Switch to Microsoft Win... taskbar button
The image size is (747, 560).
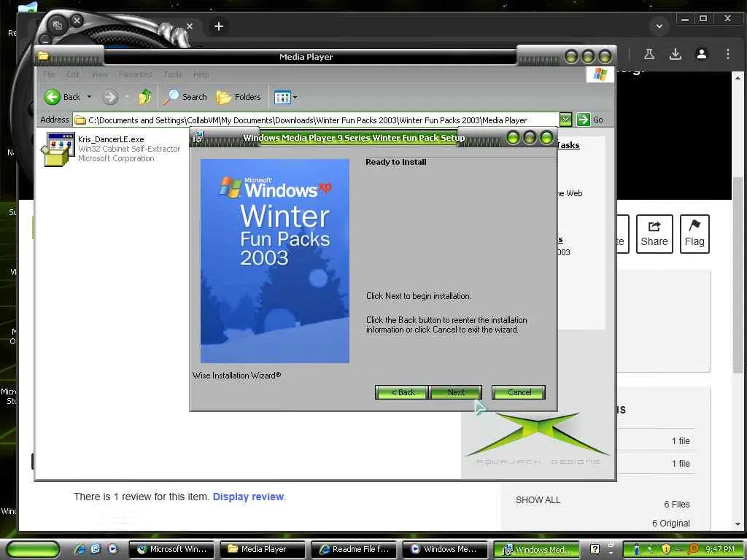coord(172,550)
